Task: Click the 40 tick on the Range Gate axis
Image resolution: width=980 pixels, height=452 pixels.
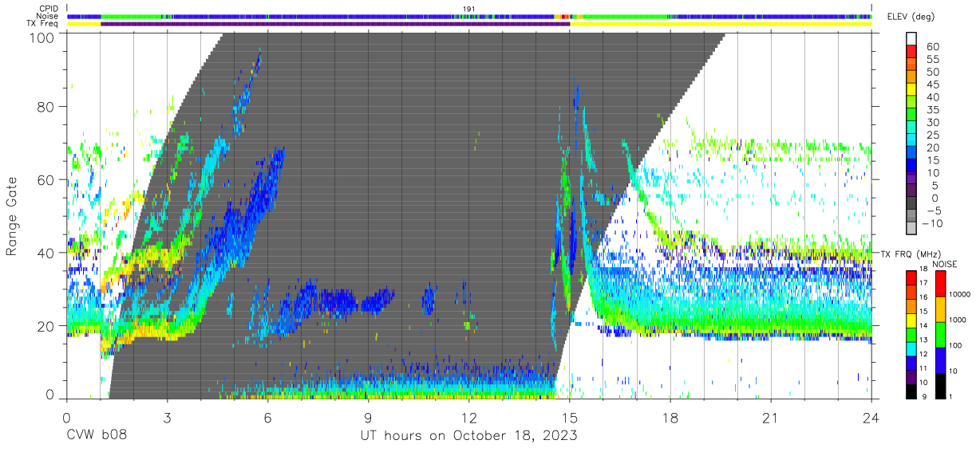Action: coord(46,253)
